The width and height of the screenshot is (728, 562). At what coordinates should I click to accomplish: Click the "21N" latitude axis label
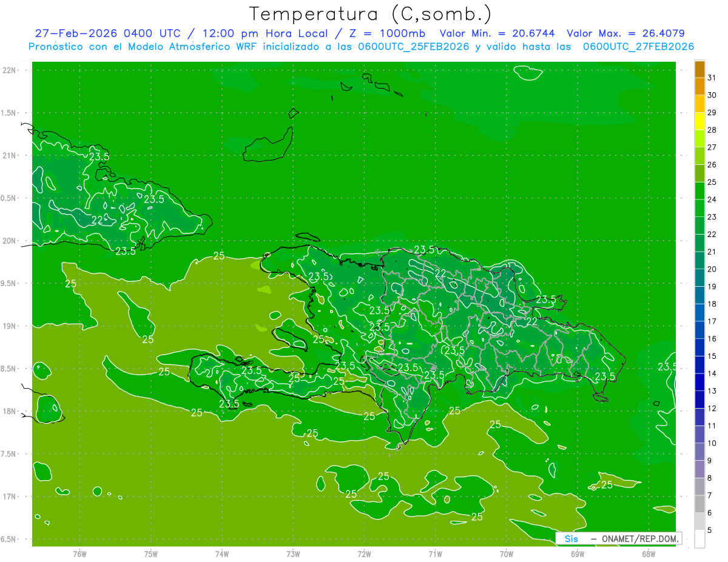pyautogui.click(x=10, y=155)
